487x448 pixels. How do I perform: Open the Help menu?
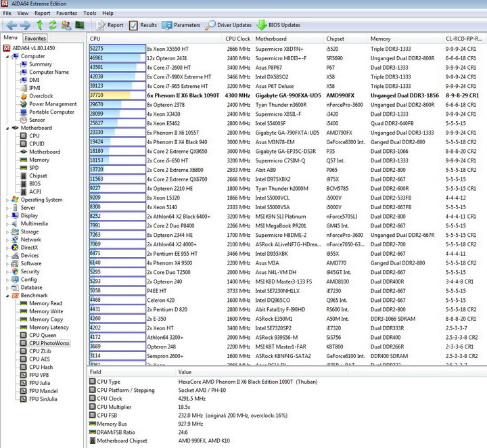108,13
